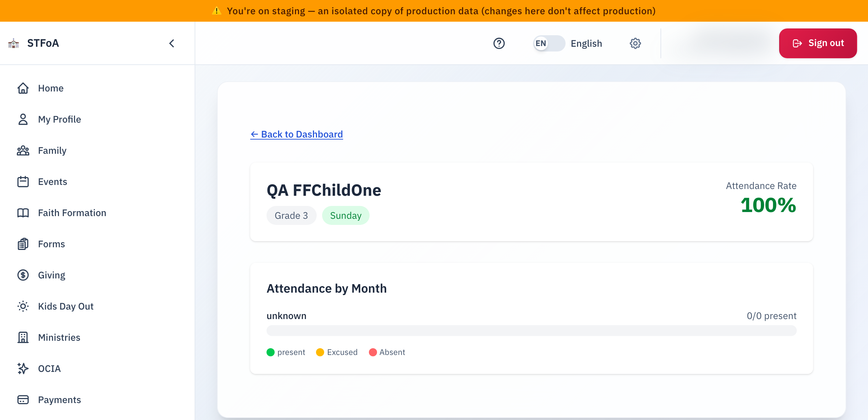Toggle the EN language switch
Image resolution: width=868 pixels, height=420 pixels.
point(549,43)
